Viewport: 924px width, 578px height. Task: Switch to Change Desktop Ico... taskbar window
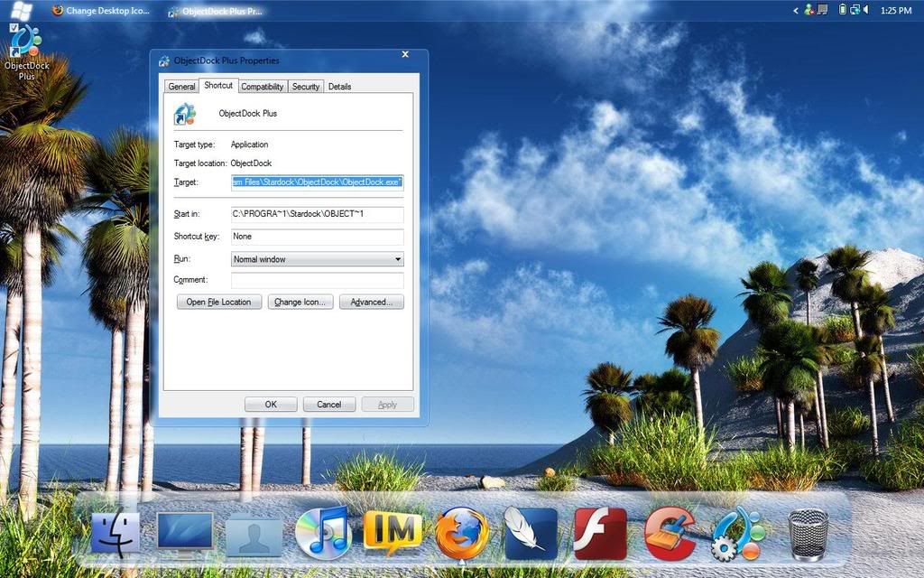click(x=101, y=11)
